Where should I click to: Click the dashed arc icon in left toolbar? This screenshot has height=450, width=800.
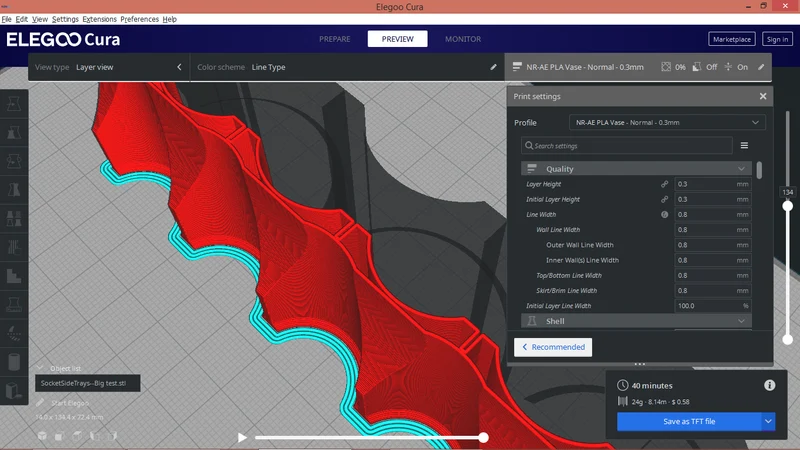pyautogui.click(x=14, y=333)
